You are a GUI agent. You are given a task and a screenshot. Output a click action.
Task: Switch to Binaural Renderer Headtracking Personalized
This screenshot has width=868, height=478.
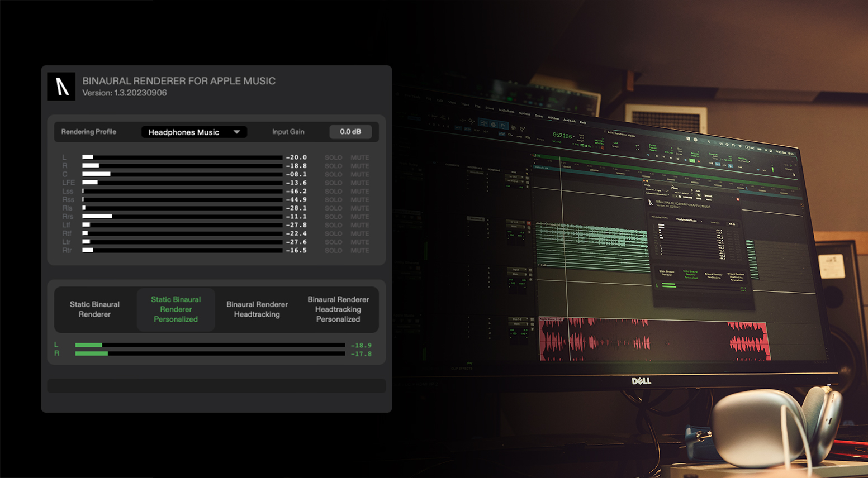[x=338, y=309]
